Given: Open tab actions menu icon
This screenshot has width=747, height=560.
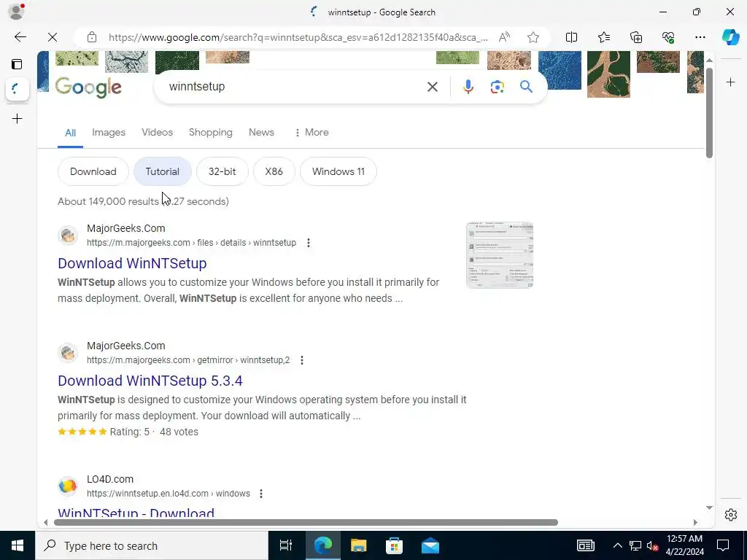Looking at the screenshot, I should tap(18, 64).
